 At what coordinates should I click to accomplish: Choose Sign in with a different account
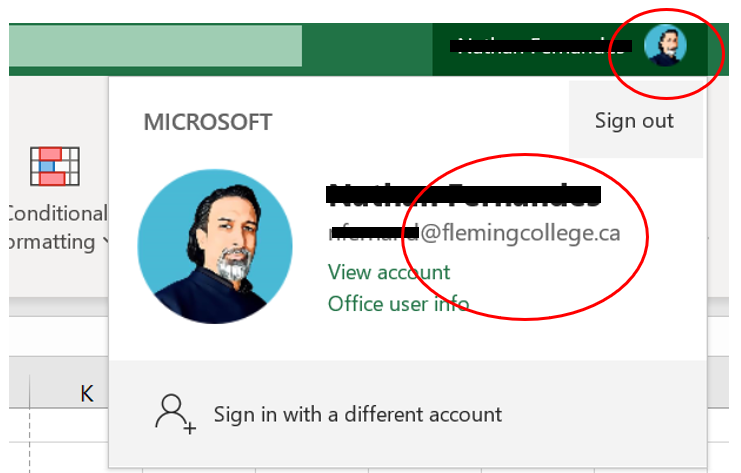point(357,414)
